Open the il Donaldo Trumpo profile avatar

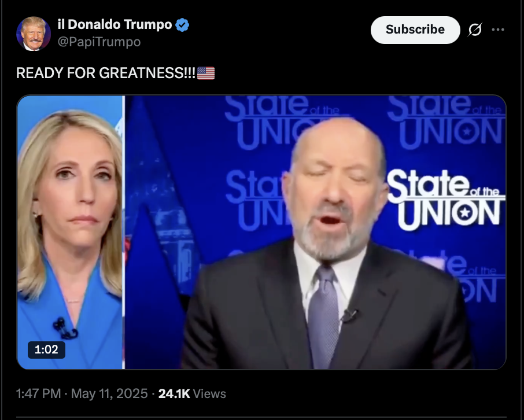click(x=34, y=34)
